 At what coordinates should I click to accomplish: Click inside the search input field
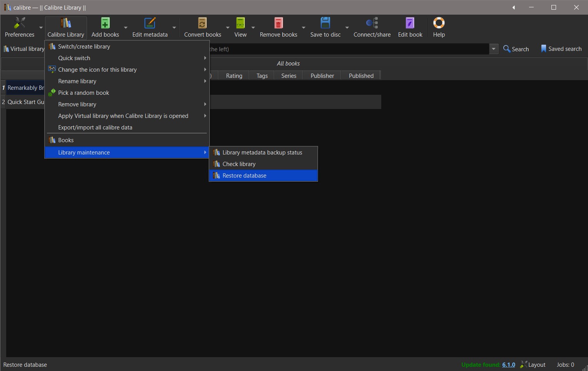349,49
